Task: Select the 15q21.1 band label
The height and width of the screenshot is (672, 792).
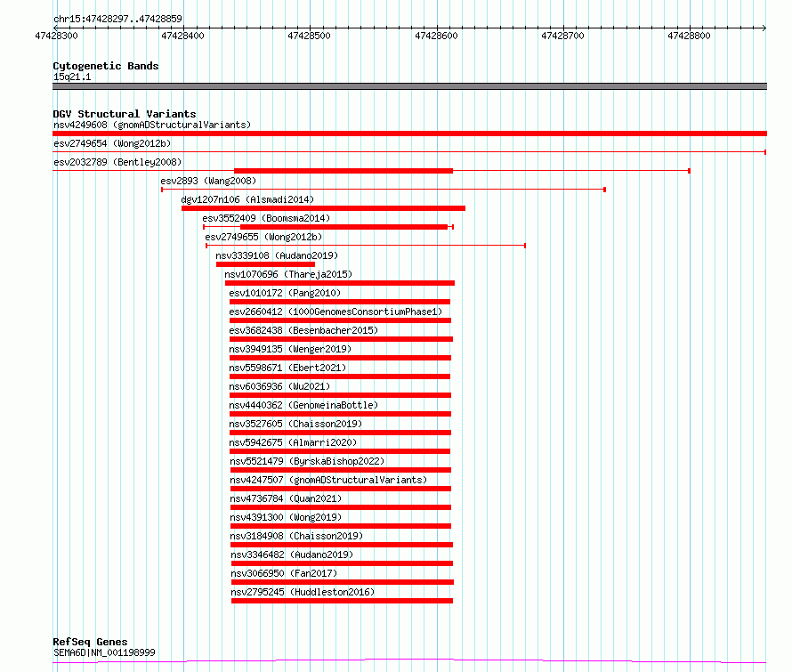Action: (72, 77)
